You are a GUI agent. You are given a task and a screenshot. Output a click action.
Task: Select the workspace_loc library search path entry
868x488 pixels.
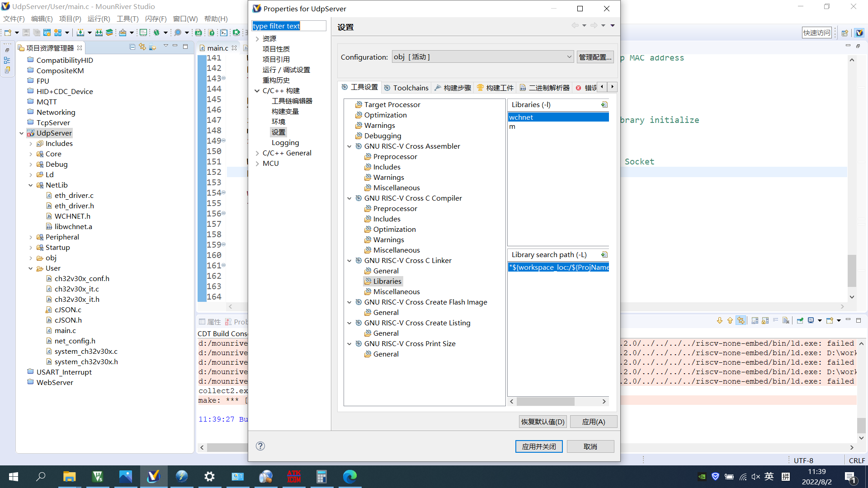558,267
